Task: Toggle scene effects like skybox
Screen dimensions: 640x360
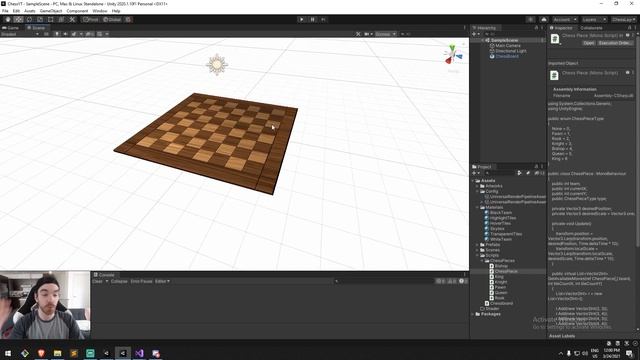Action: point(74,34)
